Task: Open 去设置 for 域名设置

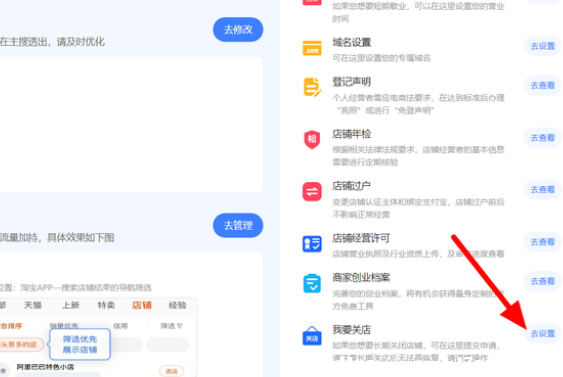Action: 543,46
